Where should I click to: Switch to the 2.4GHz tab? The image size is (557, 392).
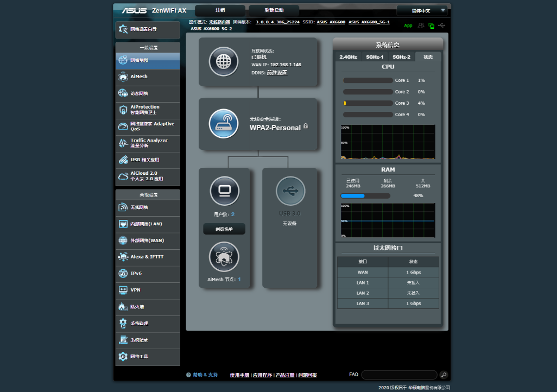[x=348, y=57]
